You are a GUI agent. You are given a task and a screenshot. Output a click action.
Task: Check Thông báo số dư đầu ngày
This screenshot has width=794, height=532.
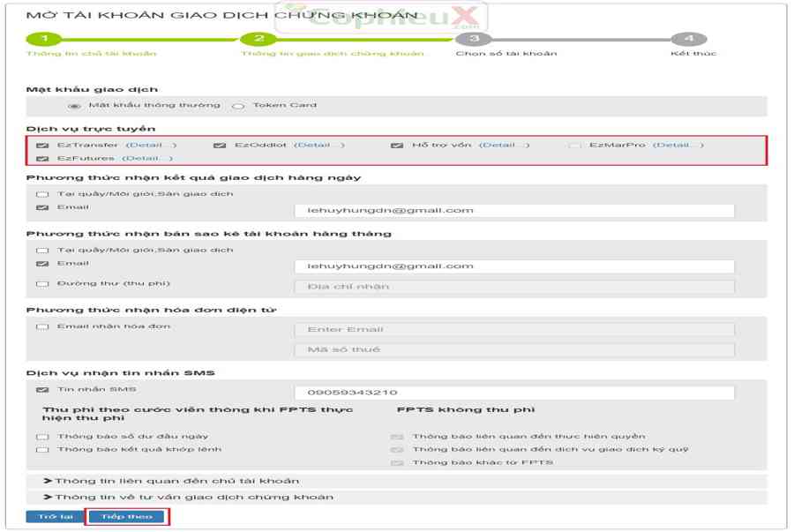click(x=42, y=437)
